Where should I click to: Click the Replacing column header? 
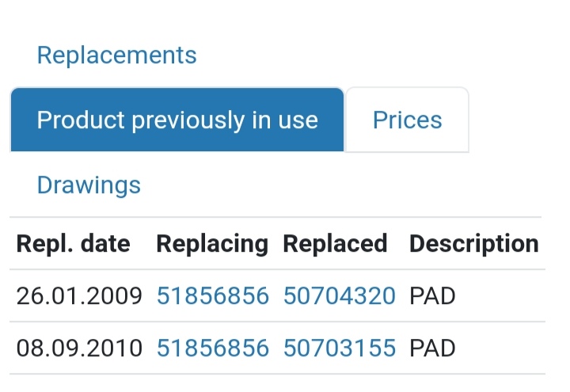coord(212,243)
